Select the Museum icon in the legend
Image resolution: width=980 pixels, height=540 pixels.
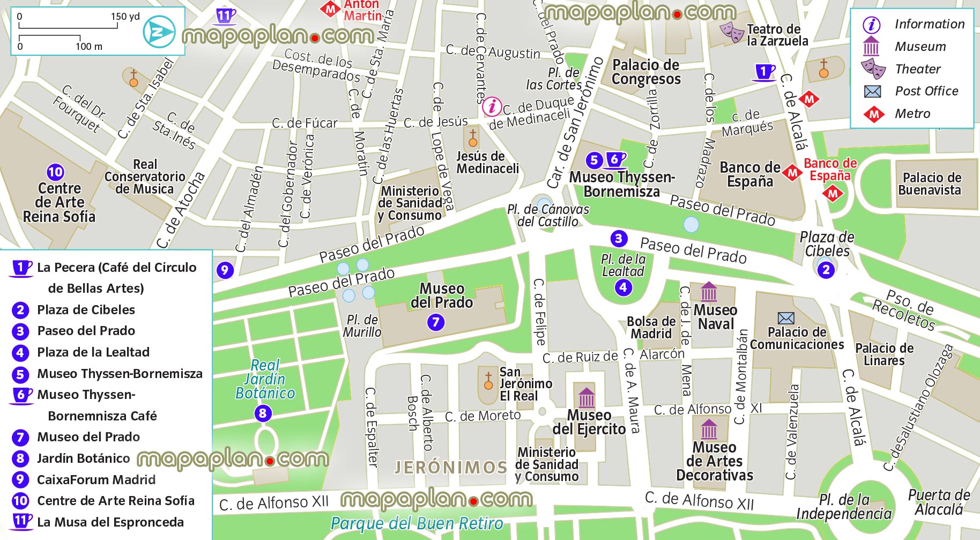[x=871, y=46]
